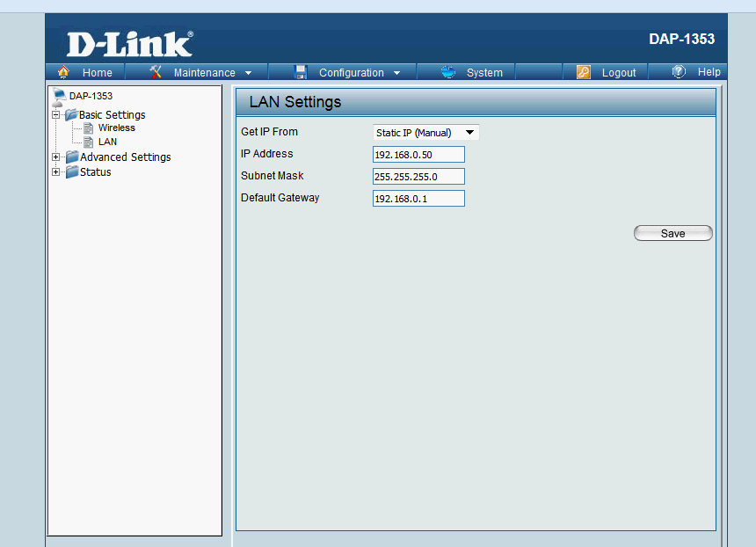Open the Home menu item
This screenshot has height=547, width=756.
pos(97,72)
